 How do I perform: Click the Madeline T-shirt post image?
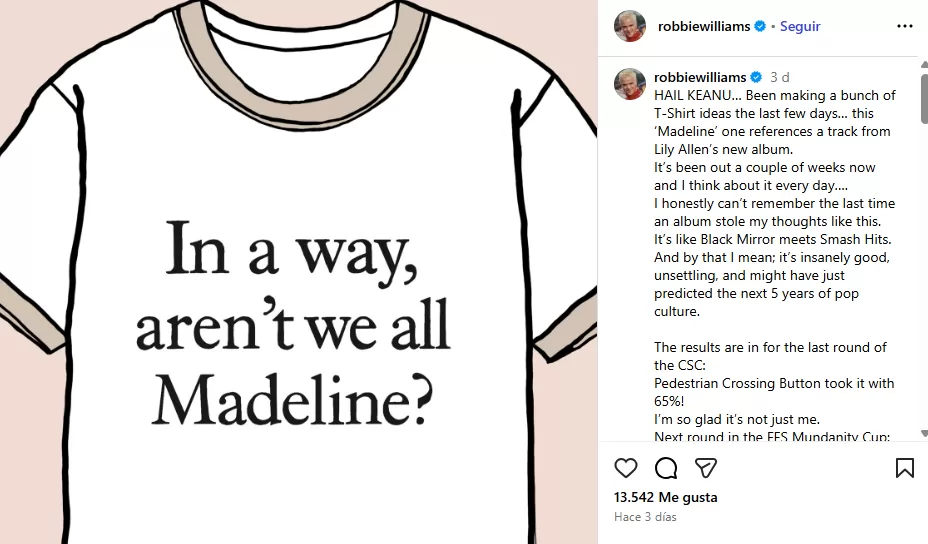298,272
